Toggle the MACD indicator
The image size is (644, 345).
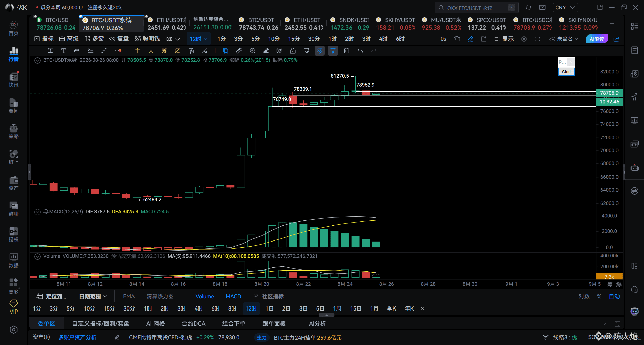pos(233,296)
